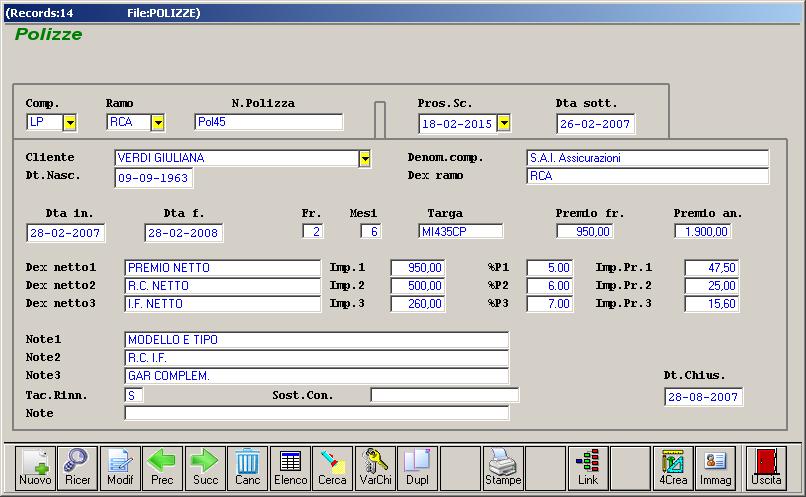
Task: Exit the form with Uscita
Action: click(766, 468)
